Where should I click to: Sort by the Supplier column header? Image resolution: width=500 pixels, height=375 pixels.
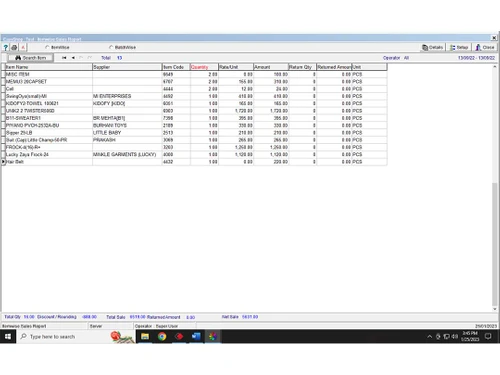click(127, 67)
